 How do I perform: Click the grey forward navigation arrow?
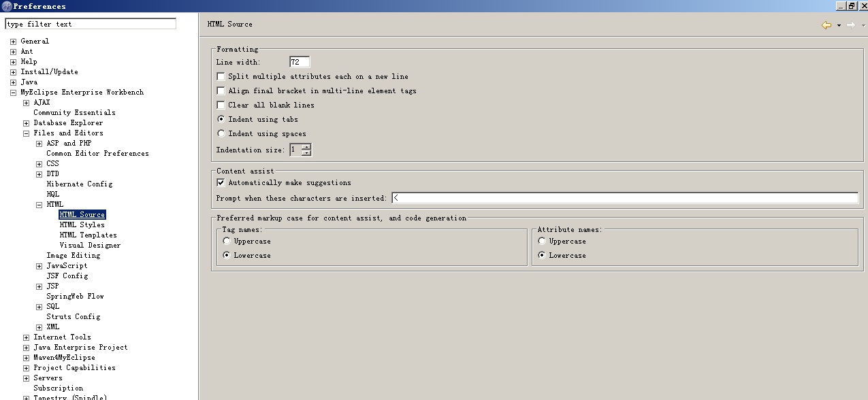pos(850,25)
